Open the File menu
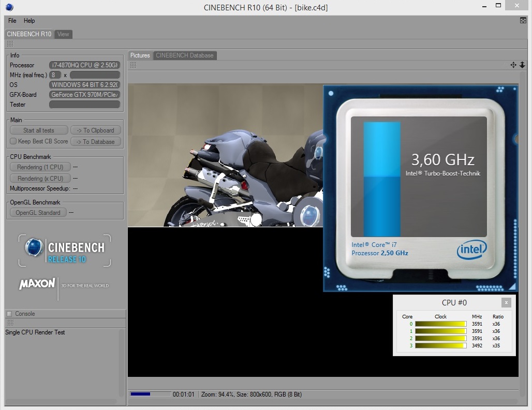Viewport: 532px width, 410px height. pos(12,21)
